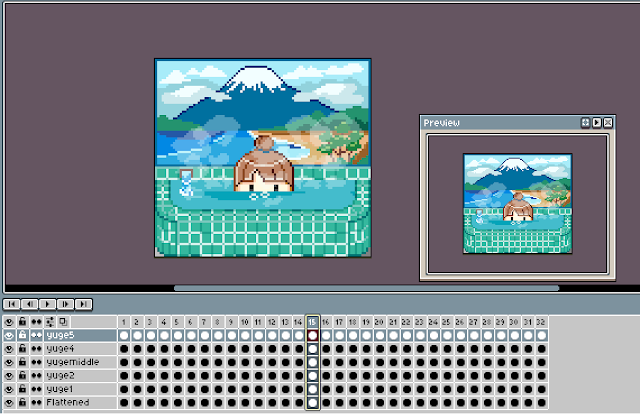Hide the yugemiddle layer

pyautogui.click(x=9, y=362)
